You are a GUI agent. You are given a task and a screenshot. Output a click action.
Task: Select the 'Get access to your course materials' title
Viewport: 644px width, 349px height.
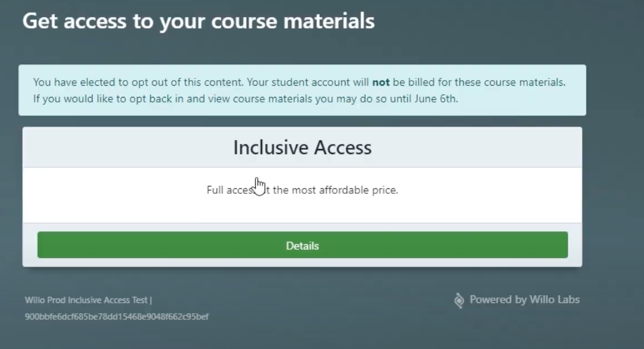(x=199, y=21)
